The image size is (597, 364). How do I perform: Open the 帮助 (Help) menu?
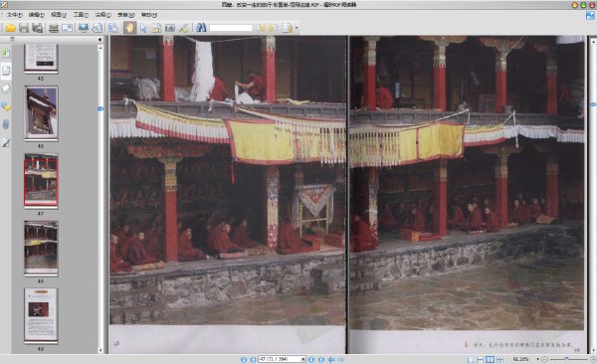point(149,15)
